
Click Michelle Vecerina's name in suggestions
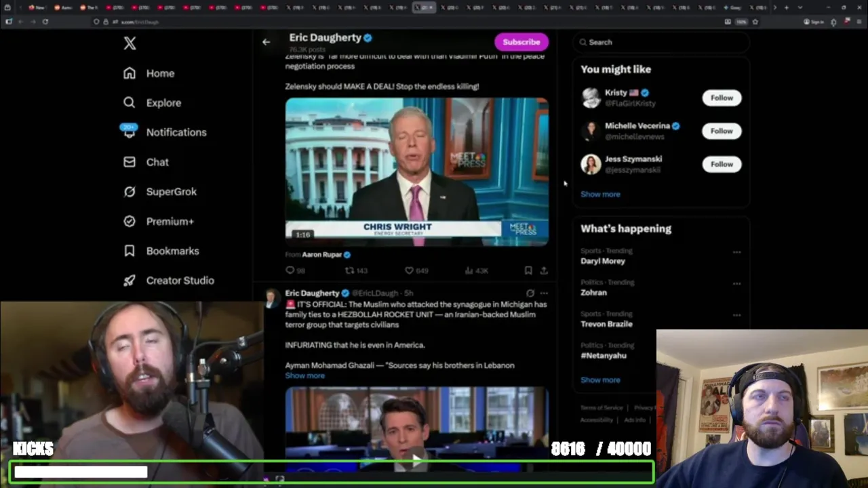point(637,126)
